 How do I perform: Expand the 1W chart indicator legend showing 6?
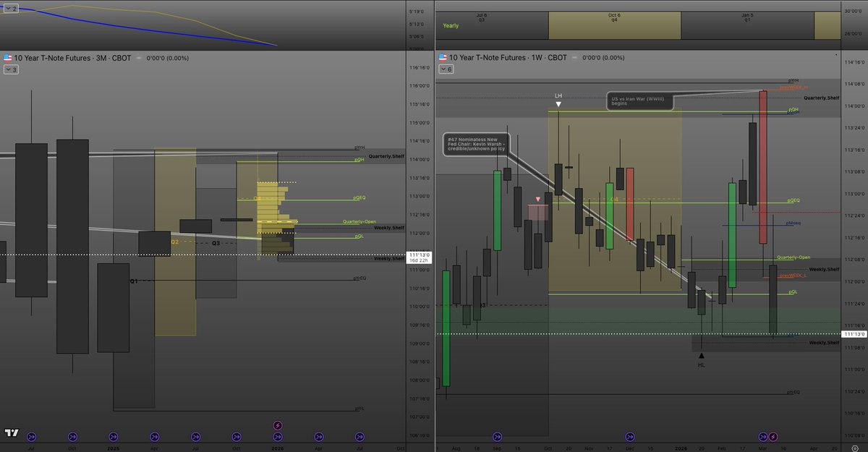[x=446, y=69]
